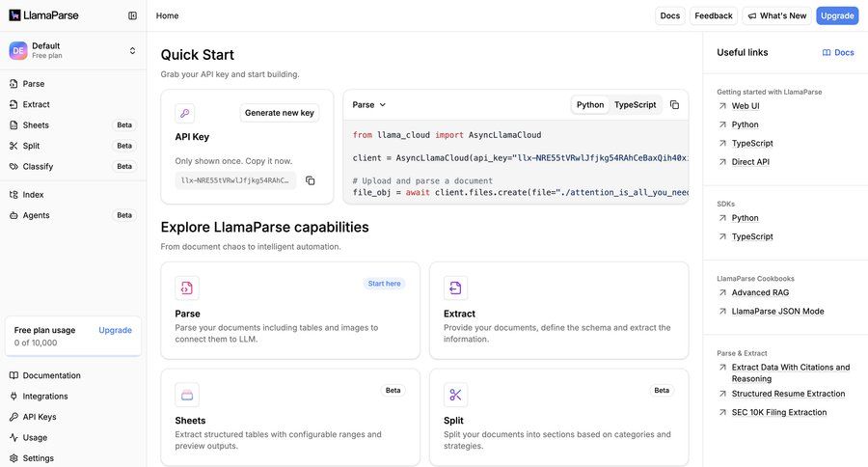
Task: Click the Parse capability card icon
Action: tap(187, 288)
